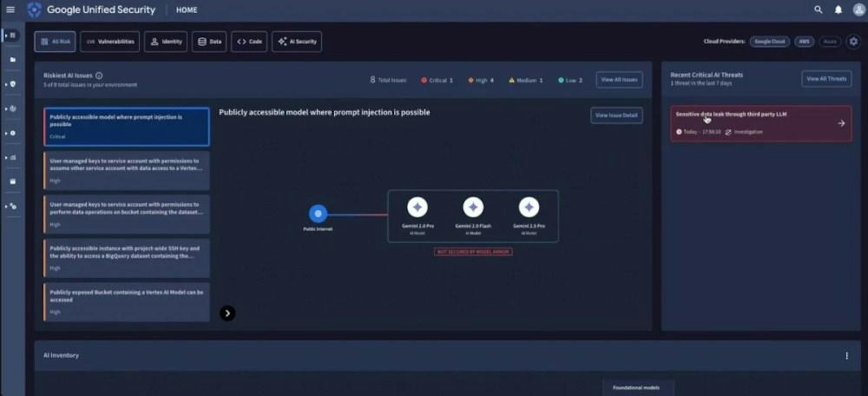The image size is (868, 396).
Task: Toggle the Google Cloud provider chip
Action: point(770,41)
